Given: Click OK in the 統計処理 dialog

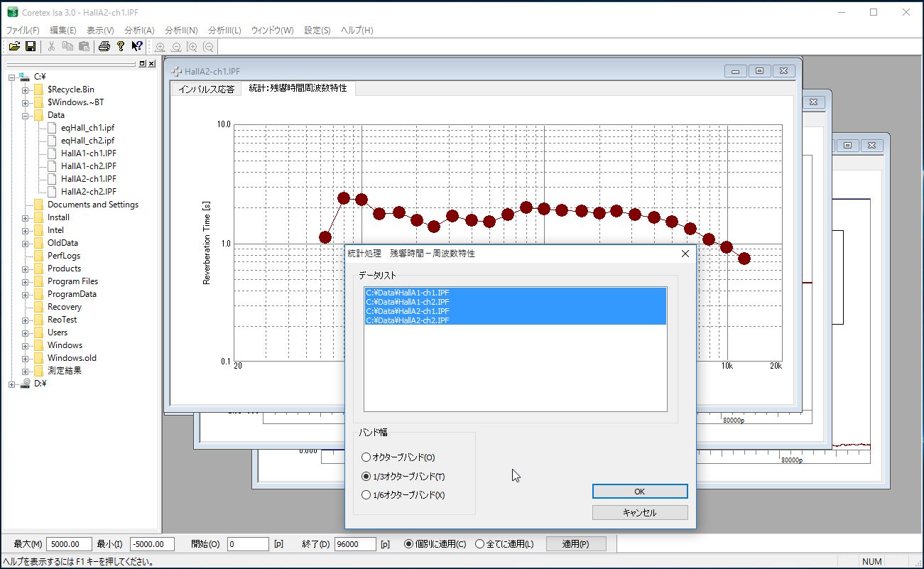Looking at the screenshot, I should pyautogui.click(x=640, y=492).
